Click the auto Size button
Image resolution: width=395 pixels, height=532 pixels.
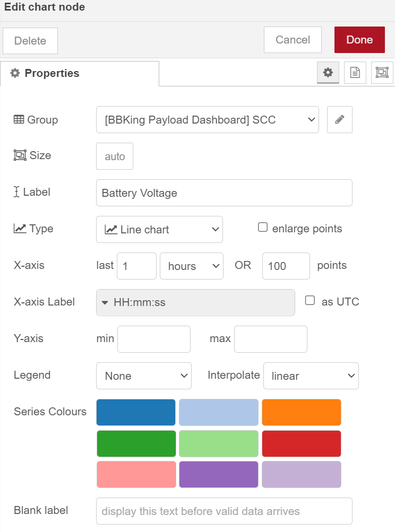(115, 156)
